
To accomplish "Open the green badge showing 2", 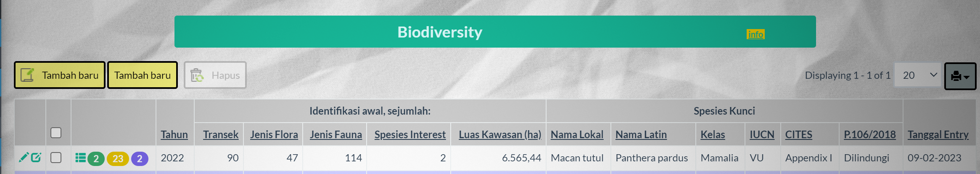I will [x=96, y=158].
